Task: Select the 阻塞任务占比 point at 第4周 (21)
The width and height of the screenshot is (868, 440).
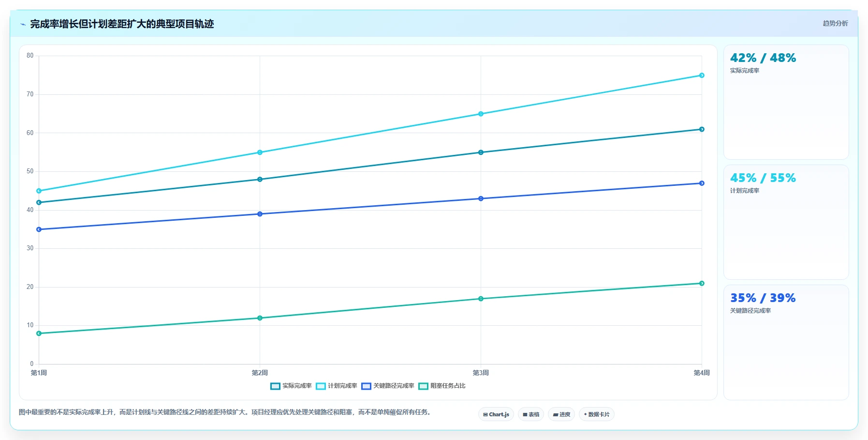Action: click(x=702, y=283)
